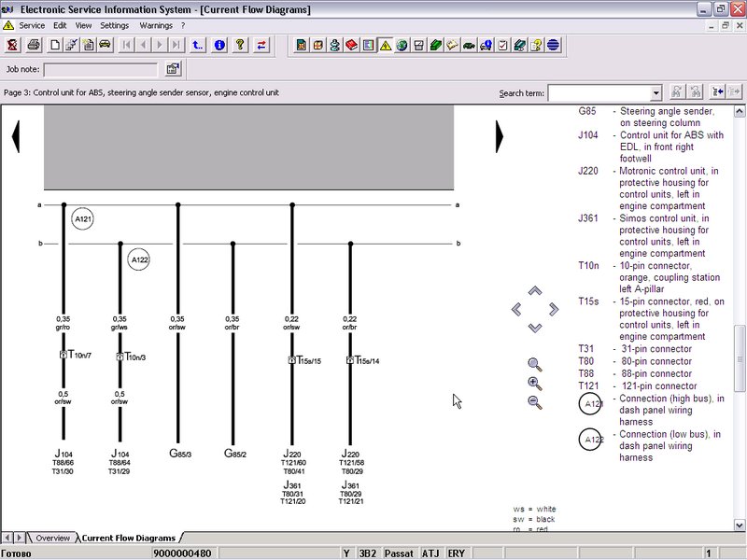Pan diagram right with the right chevron
This screenshot has width=747, height=560.
[553, 310]
